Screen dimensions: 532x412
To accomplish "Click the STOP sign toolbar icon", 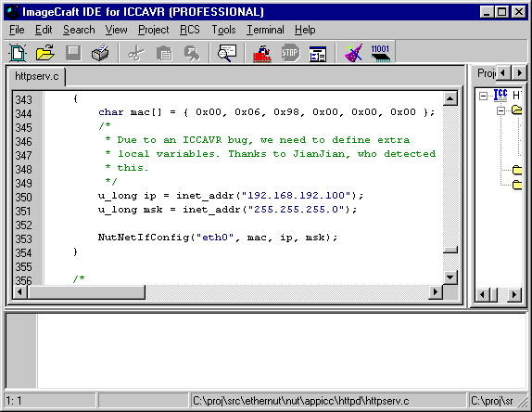I will pos(290,53).
